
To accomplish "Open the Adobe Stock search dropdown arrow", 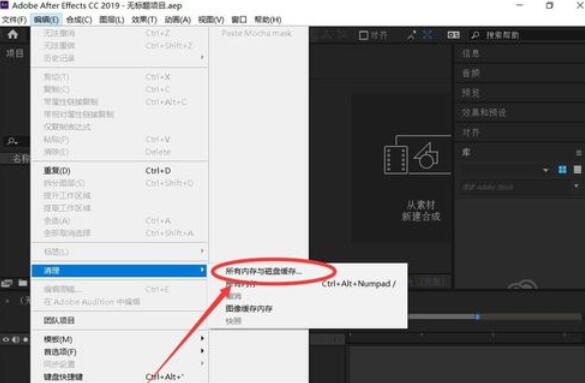I will click(x=576, y=186).
